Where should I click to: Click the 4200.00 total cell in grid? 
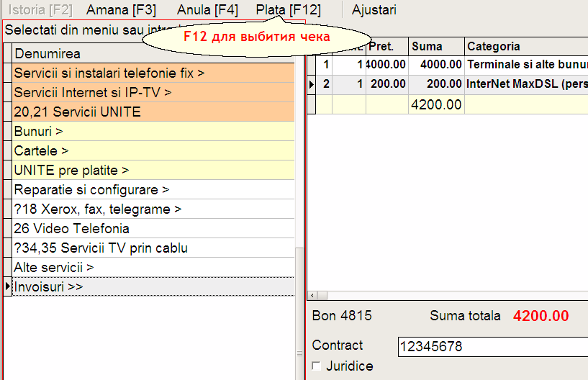(436, 104)
